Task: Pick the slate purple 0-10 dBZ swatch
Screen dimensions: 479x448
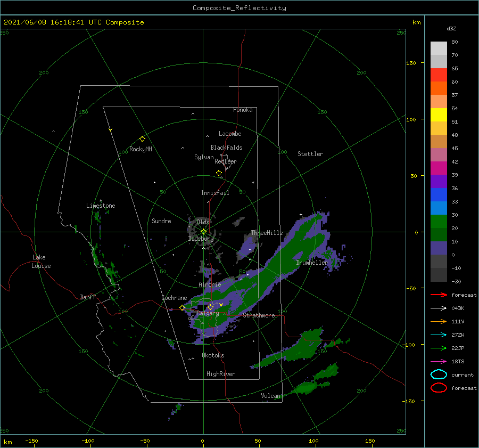Action: (439, 248)
